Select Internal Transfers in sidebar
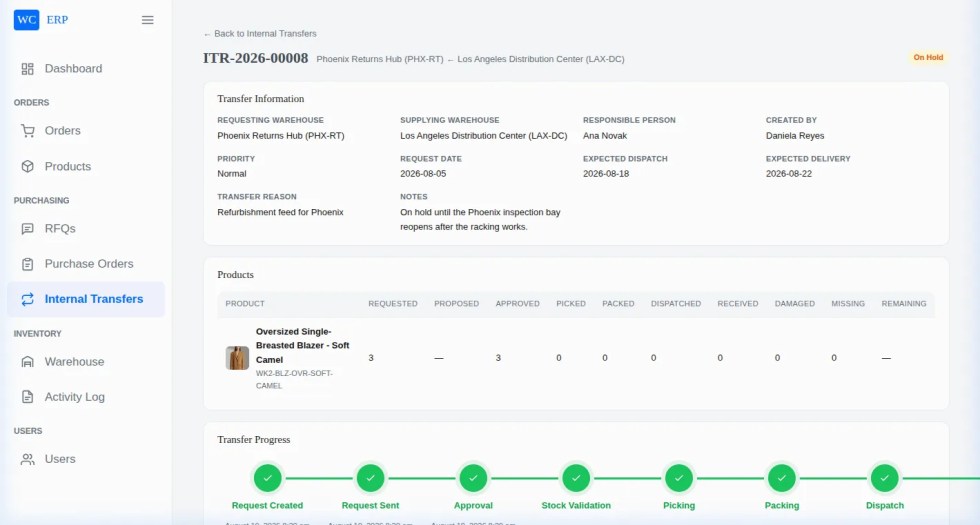980x525 pixels. tap(86, 299)
